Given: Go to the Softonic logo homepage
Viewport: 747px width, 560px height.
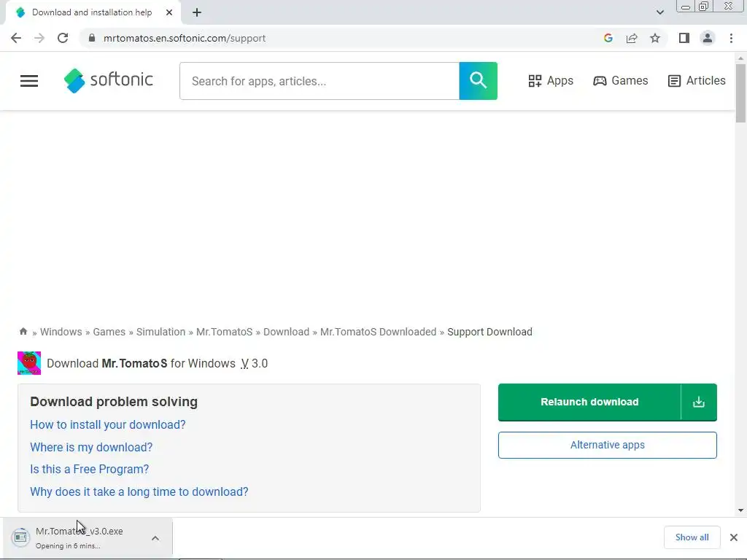Looking at the screenshot, I should (108, 80).
